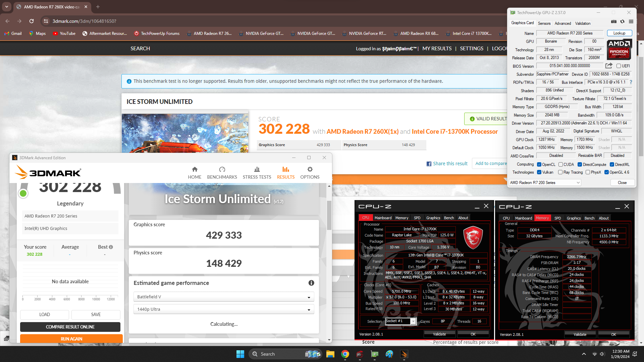The height and width of the screenshot is (362, 644).
Task: Open Windows Start menu
Action: coord(240,354)
